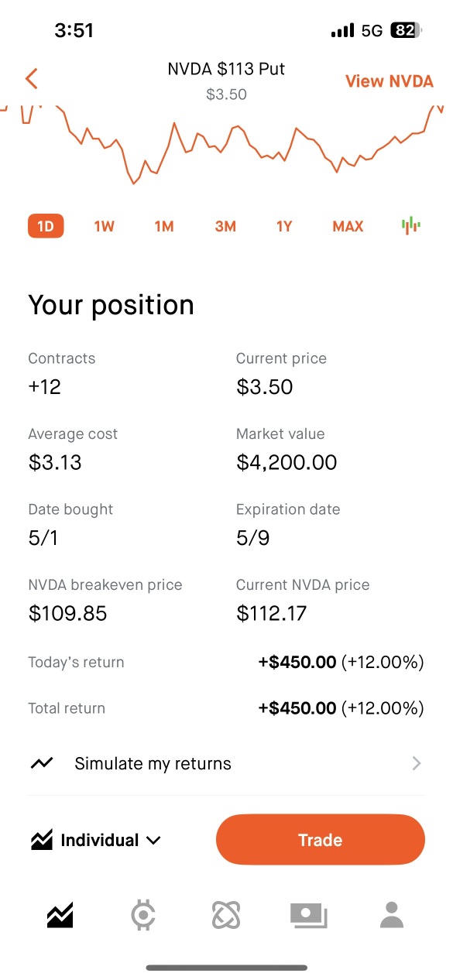Tap the back arrow icon
The width and height of the screenshot is (453, 980).
31,78
